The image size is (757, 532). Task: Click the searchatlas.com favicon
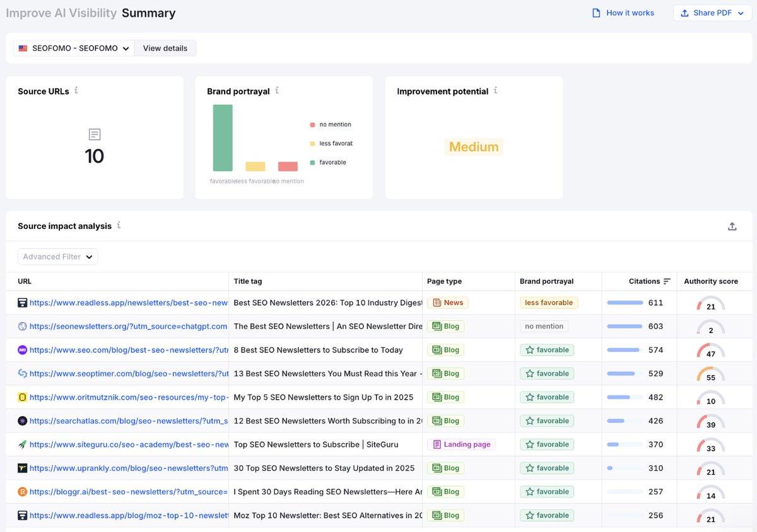[x=22, y=420]
